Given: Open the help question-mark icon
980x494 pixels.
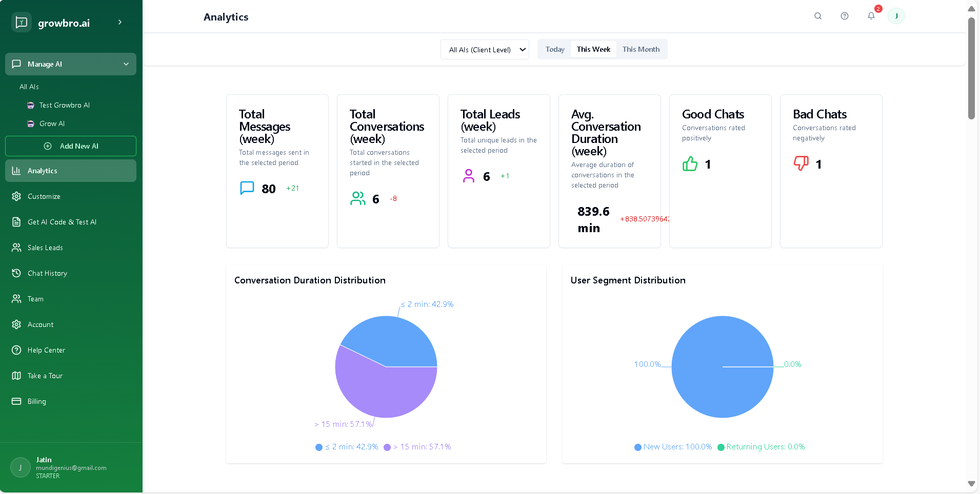Looking at the screenshot, I should 845,16.
